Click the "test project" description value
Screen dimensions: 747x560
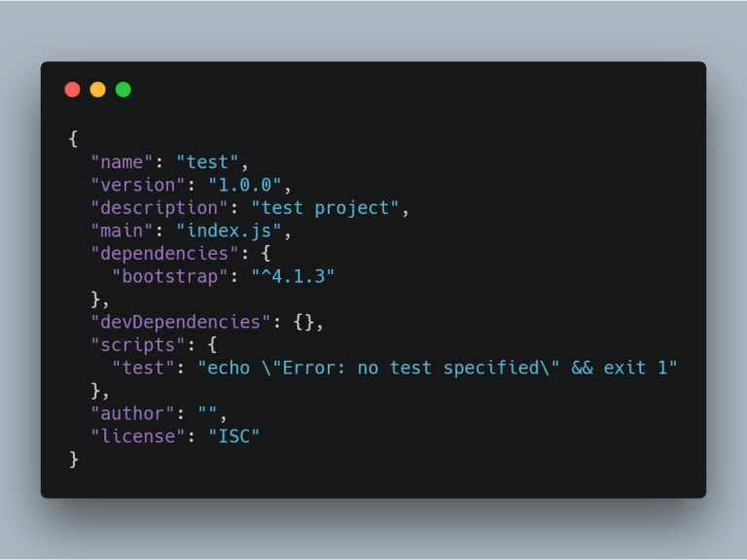(x=325, y=208)
